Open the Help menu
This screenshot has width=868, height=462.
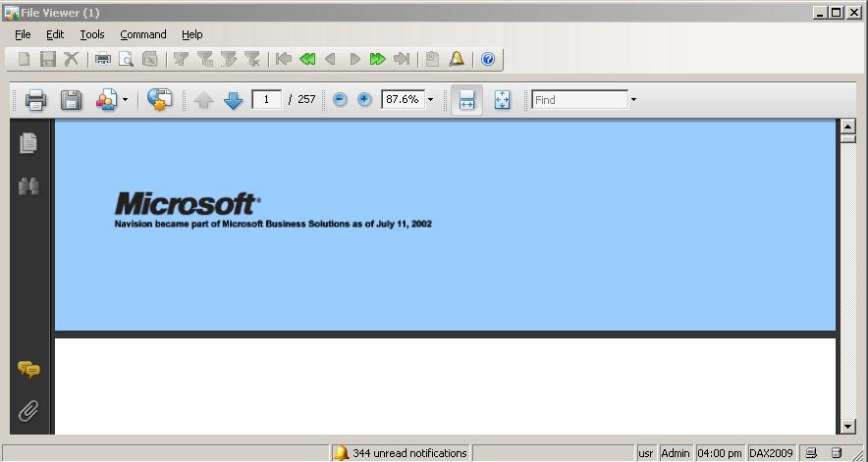pyautogui.click(x=192, y=34)
